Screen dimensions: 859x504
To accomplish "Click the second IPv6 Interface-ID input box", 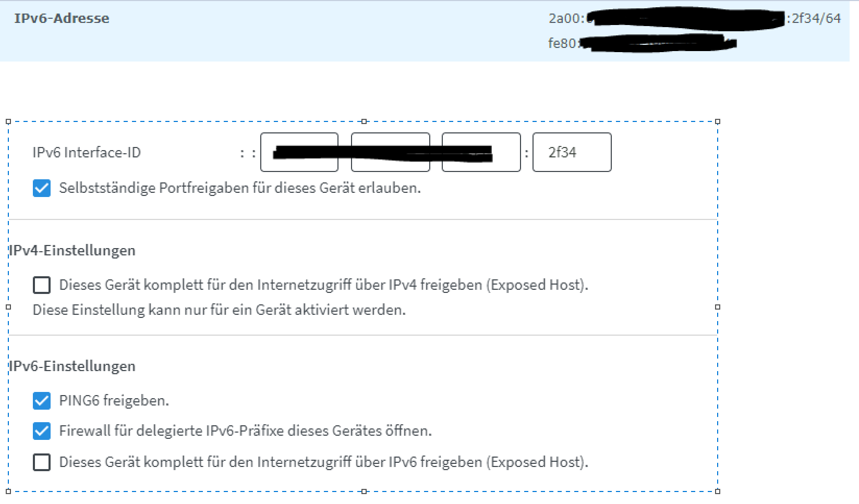I will [391, 152].
